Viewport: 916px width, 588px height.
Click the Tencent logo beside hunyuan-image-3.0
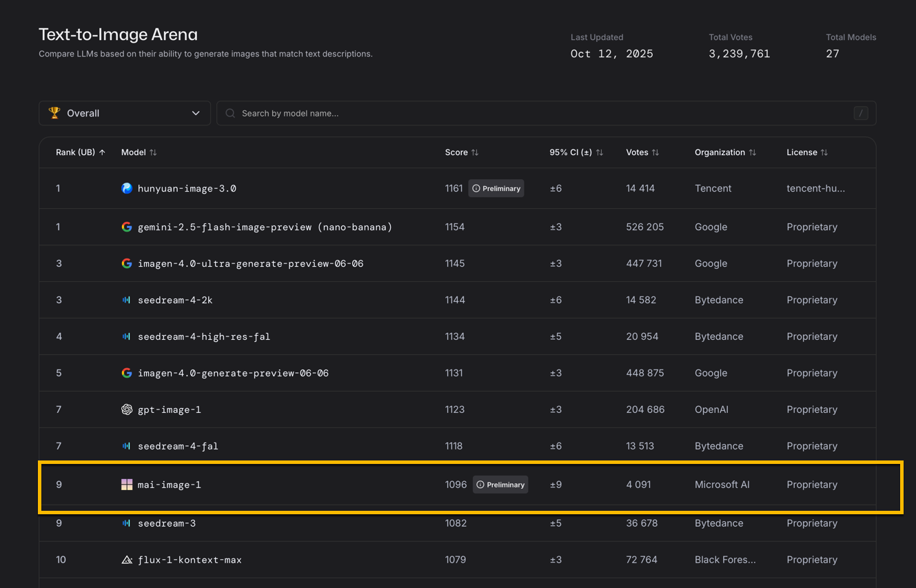tap(127, 188)
